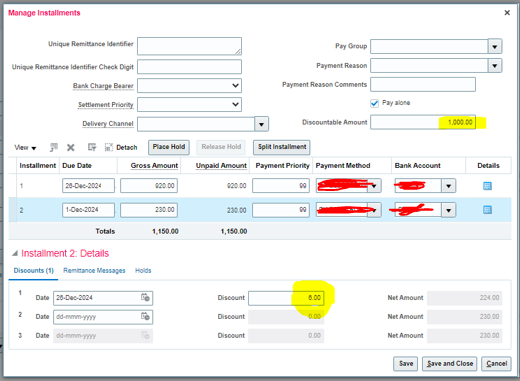Select installment row 2 by its number
This screenshot has width=520, height=381.
coord(21,210)
